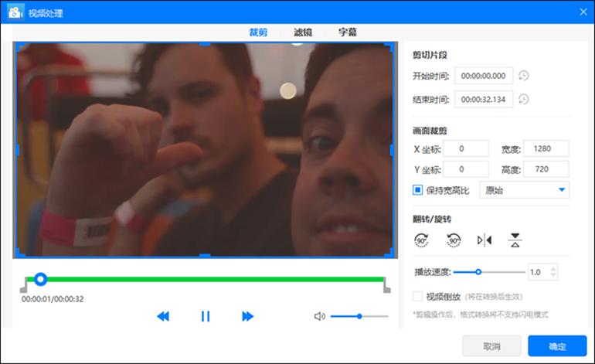Set start time from current position icon

524,76
